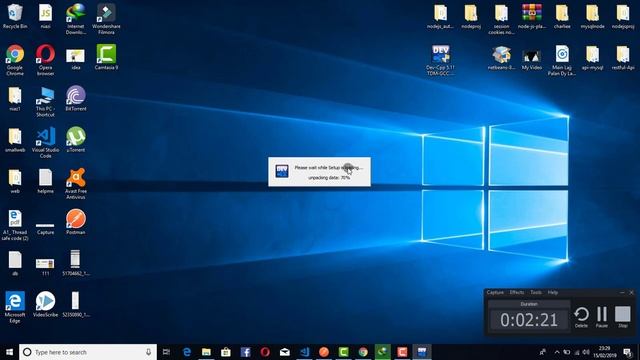Select the A1_Thread safe code PDF file
Viewport: 640px width, 360px height.
point(15,225)
